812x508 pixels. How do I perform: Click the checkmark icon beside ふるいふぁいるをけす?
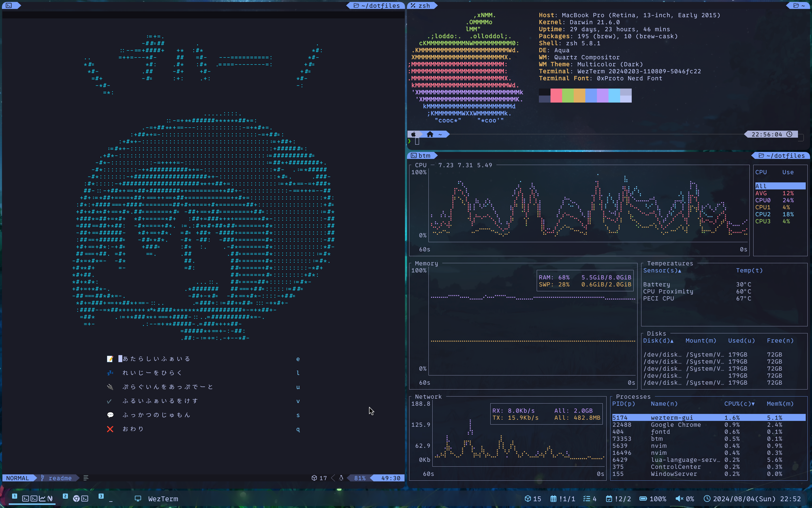pyautogui.click(x=109, y=401)
